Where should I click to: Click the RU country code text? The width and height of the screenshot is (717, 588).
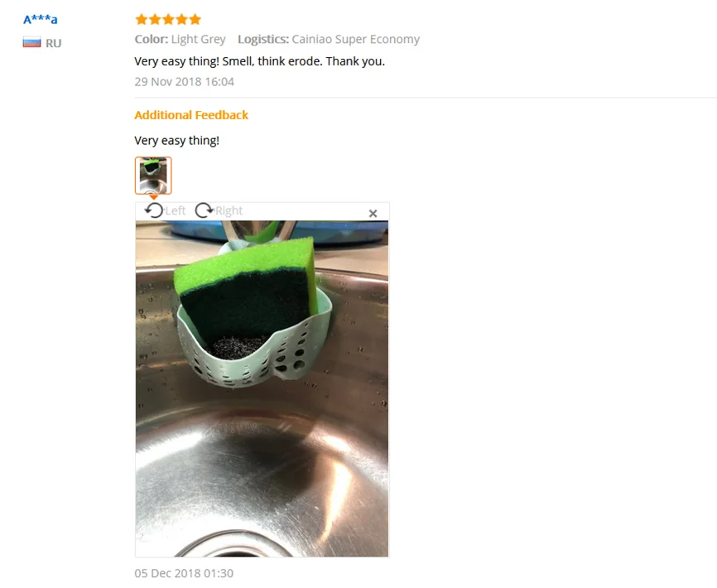pyautogui.click(x=53, y=43)
